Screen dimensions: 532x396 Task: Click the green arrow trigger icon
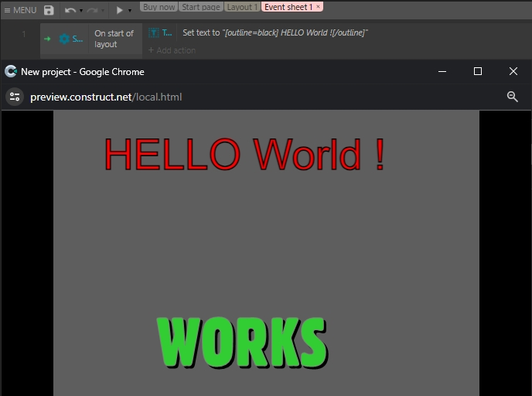[x=47, y=39]
